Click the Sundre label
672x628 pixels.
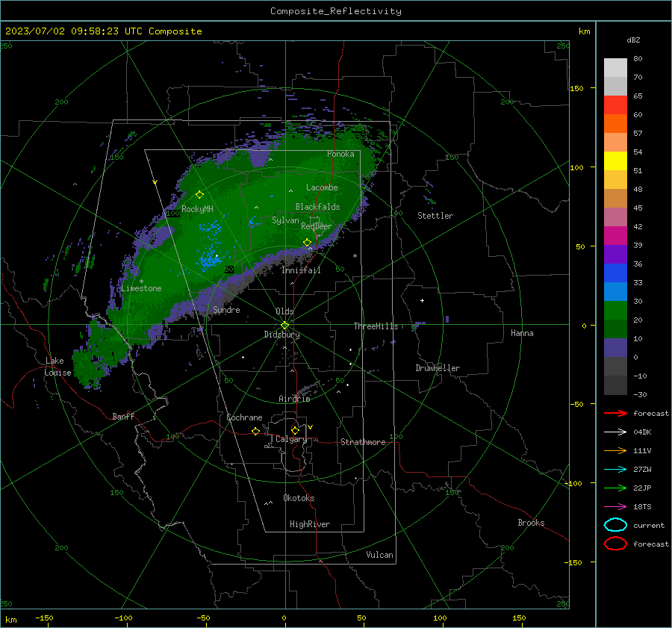[226, 309]
